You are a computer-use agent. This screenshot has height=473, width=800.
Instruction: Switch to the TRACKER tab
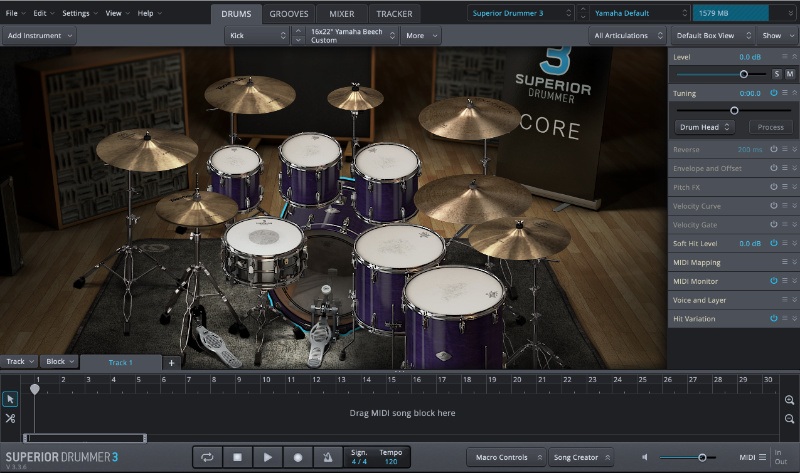coord(394,14)
